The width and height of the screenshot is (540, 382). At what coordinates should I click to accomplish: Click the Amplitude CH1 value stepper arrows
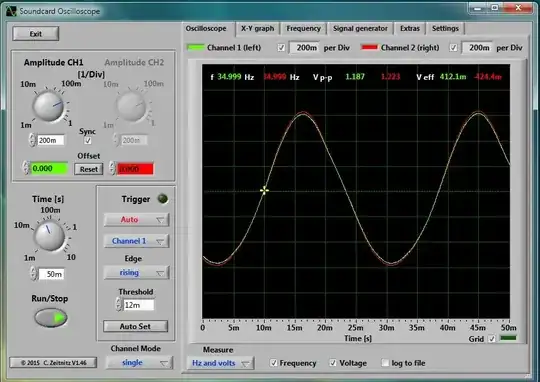coord(32,140)
